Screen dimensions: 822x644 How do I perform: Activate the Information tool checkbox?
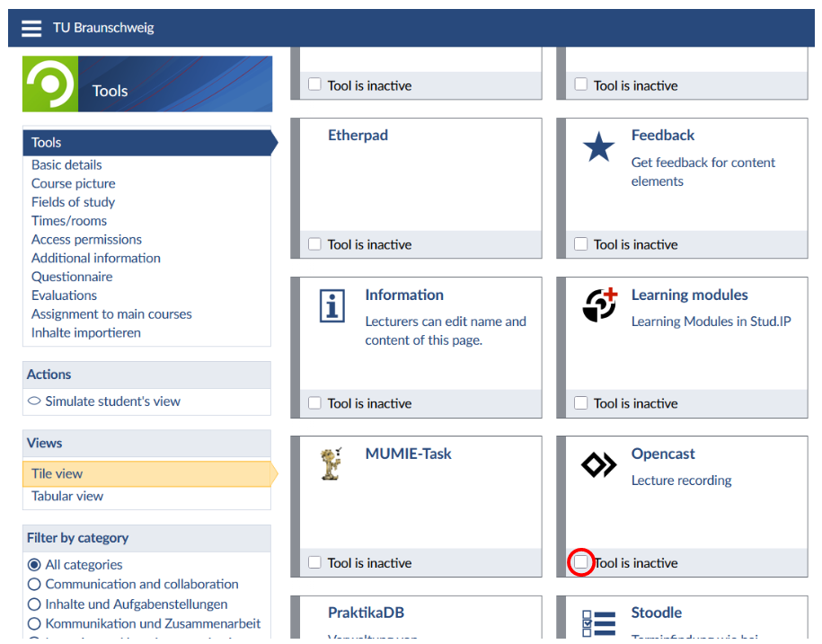pyautogui.click(x=314, y=403)
